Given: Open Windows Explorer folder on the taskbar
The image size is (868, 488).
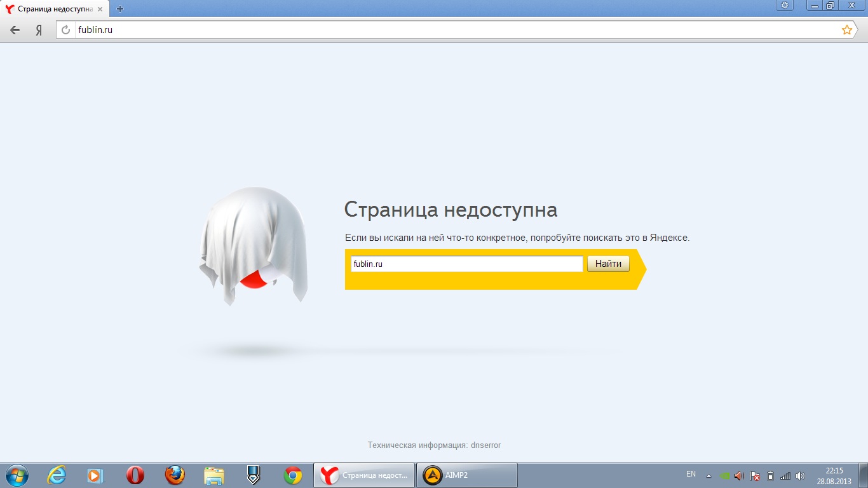Looking at the screenshot, I should point(214,475).
